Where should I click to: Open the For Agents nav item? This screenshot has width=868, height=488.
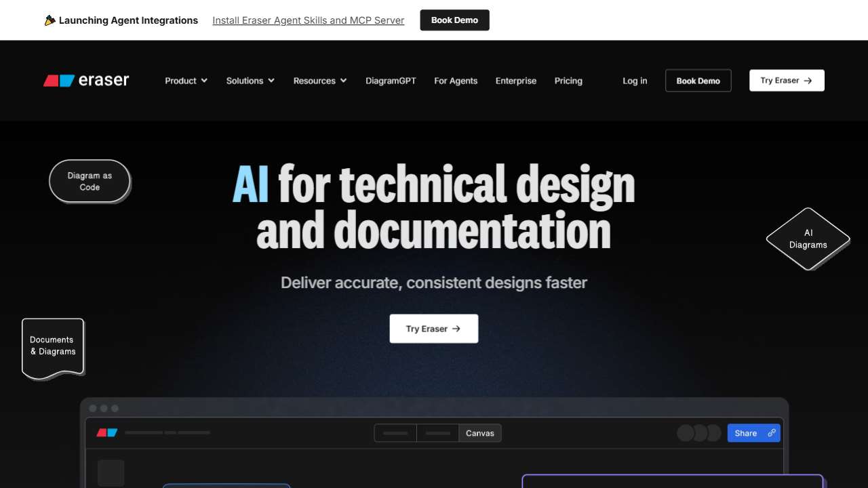click(x=456, y=81)
